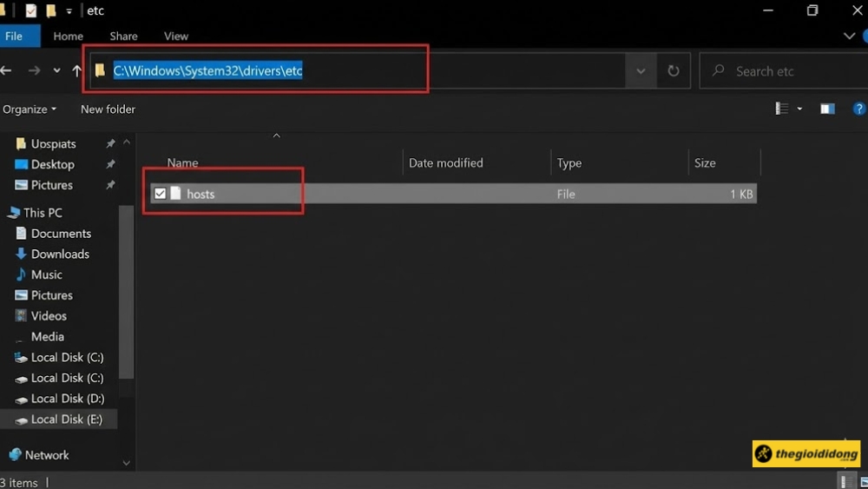Click the This PC computer icon

click(x=13, y=213)
